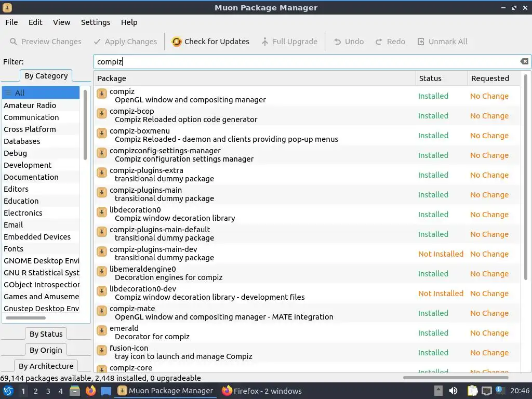Image resolution: width=532 pixels, height=399 pixels.
Task: Click the icon next to libdecoration0 package
Action: pyautogui.click(x=102, y=212)
